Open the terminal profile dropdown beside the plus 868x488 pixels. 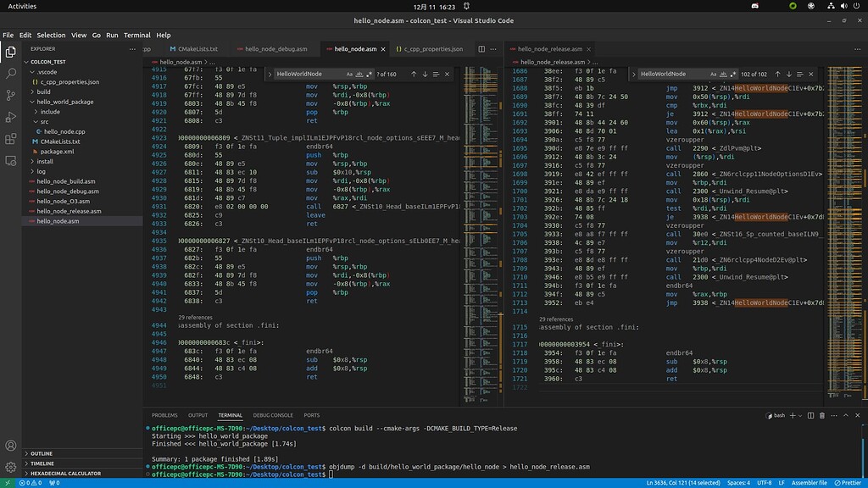[x=800, y=415]
